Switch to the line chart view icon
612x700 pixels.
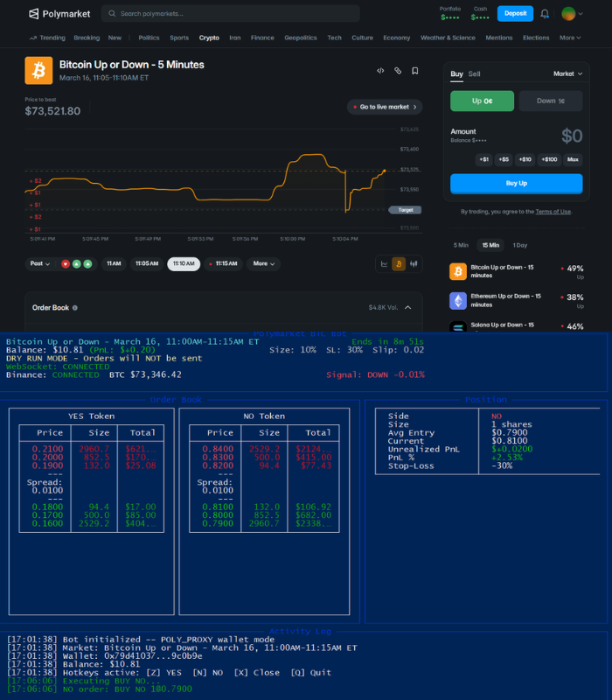384,264
